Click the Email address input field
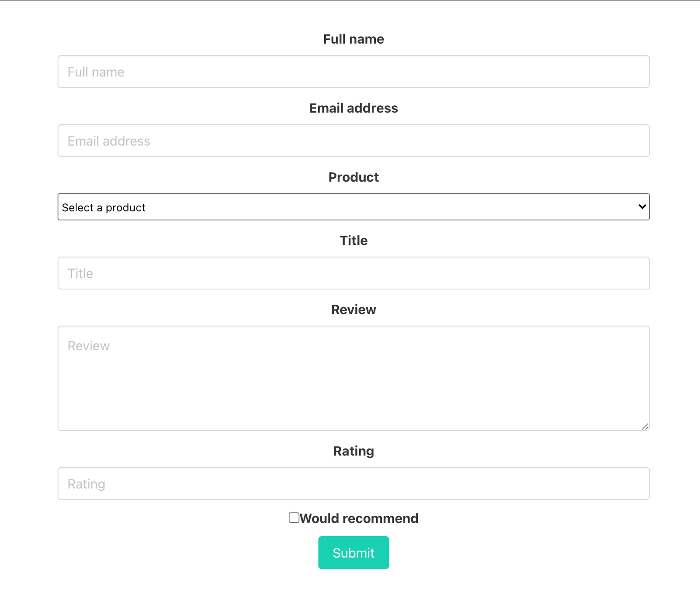The image size is (700, 611). tap(353, 140)
